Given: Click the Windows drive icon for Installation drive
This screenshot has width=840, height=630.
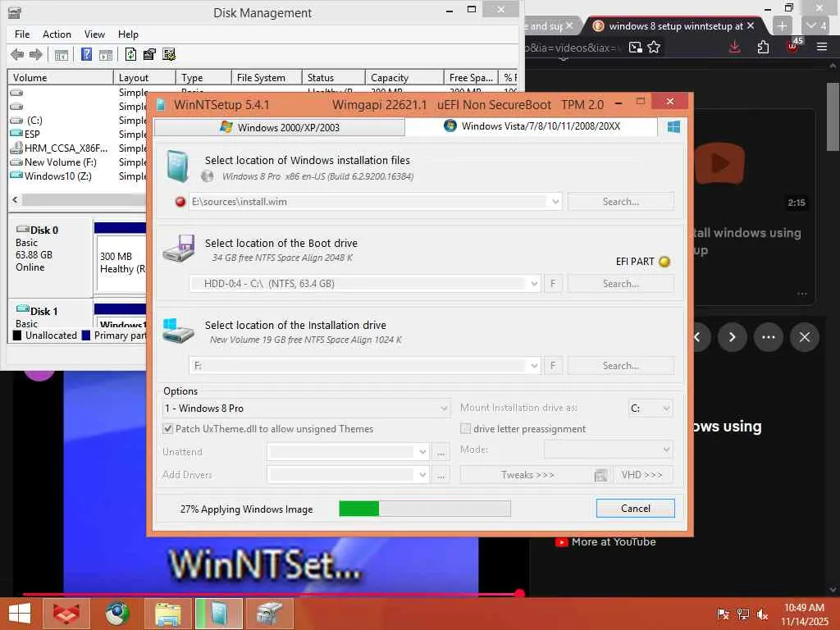Looking at the screenshot, I should 178,331.
